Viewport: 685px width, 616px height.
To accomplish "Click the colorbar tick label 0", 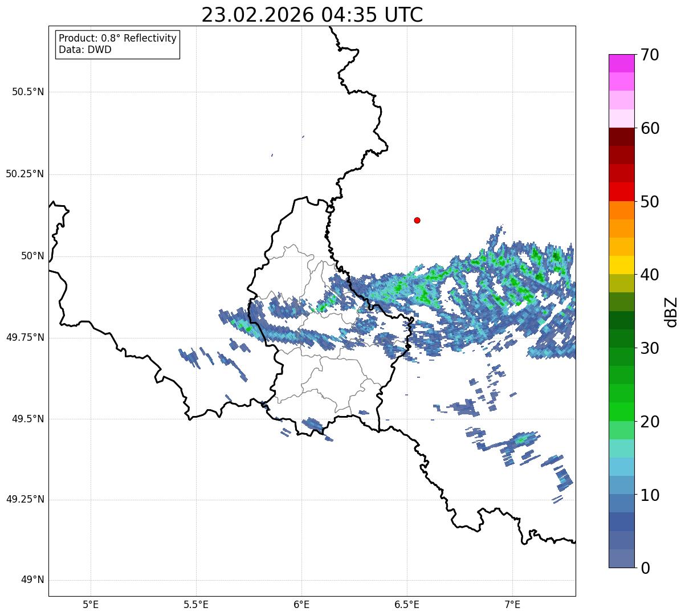I will coord(645,568).
